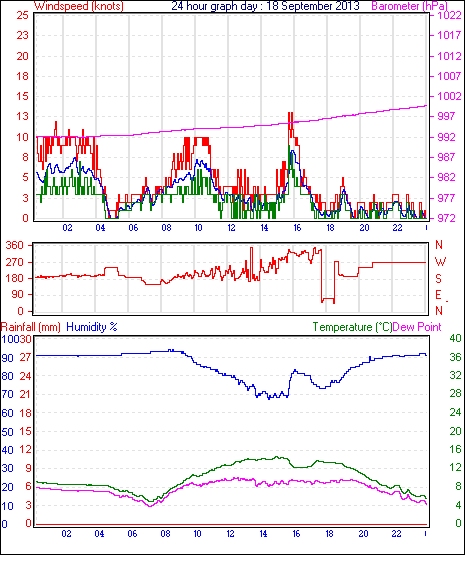Click the 04 hour marker under windspeed graph
Screen dimensions: 465x563
[100, 228]
